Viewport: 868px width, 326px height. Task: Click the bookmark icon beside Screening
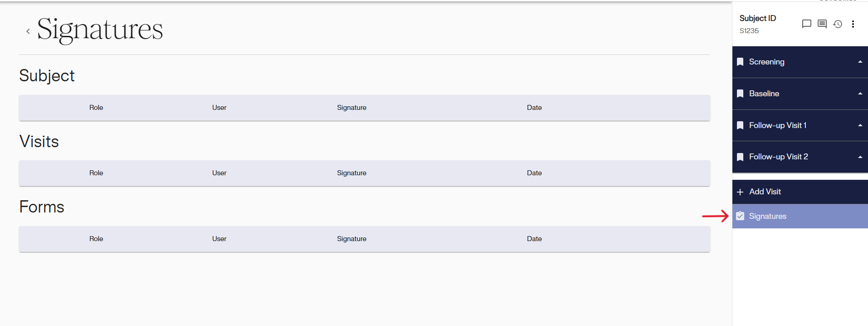point(740,62)
